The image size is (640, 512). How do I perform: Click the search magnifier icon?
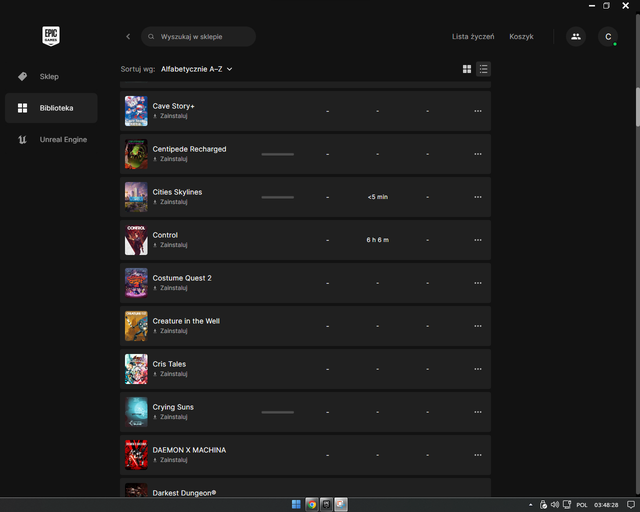(151, 37)
